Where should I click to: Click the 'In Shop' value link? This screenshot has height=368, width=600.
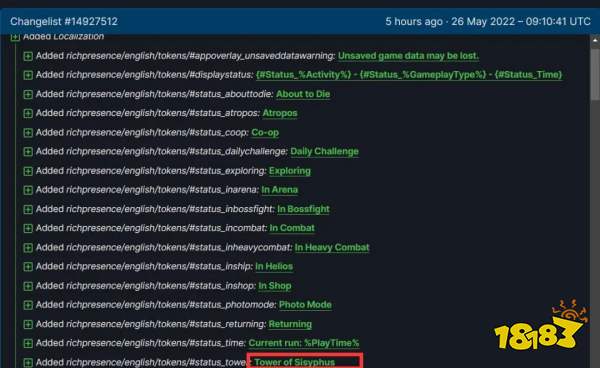[x=275, y=286]
